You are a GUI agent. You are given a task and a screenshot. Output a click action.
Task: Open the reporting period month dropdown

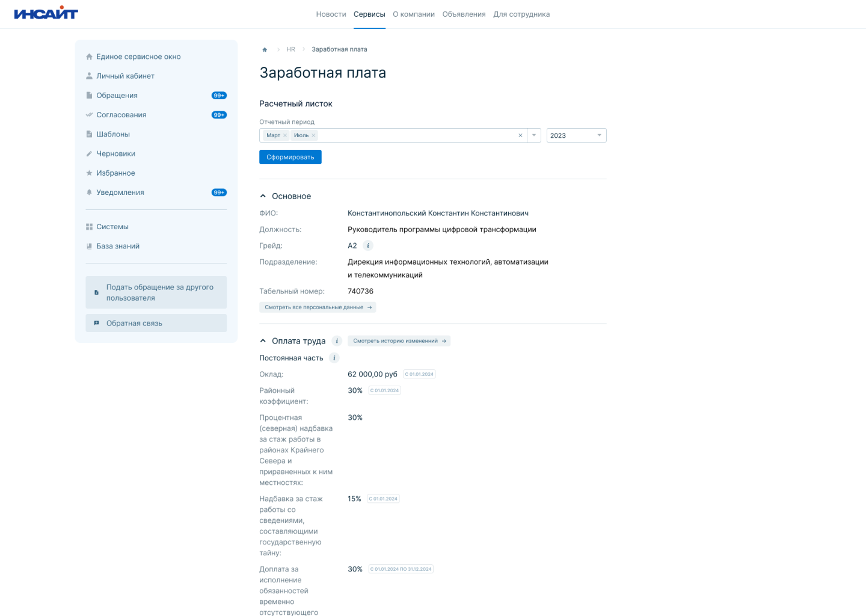pyautogui.click(x=534, y=135)
